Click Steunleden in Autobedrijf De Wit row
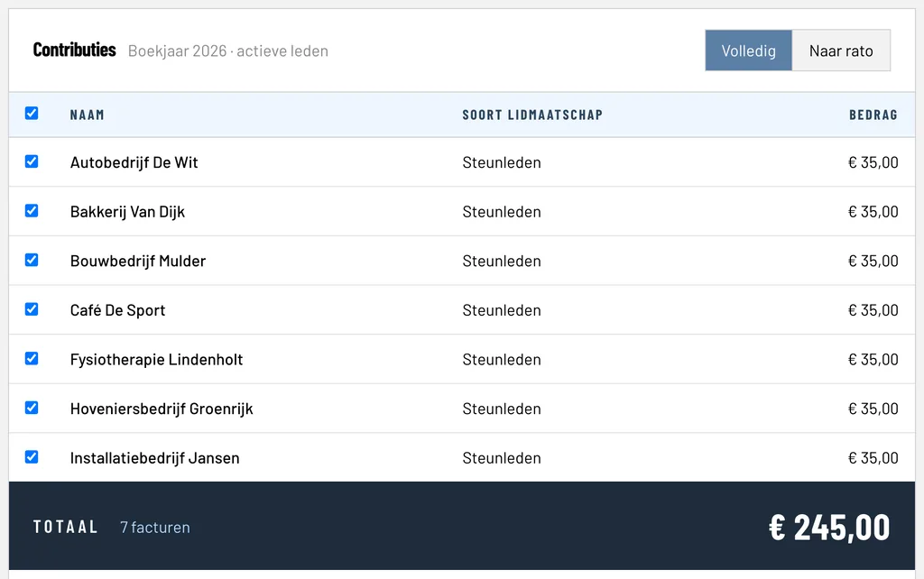The width and height of the screenshot is (924, 579). tap(502, 162)
